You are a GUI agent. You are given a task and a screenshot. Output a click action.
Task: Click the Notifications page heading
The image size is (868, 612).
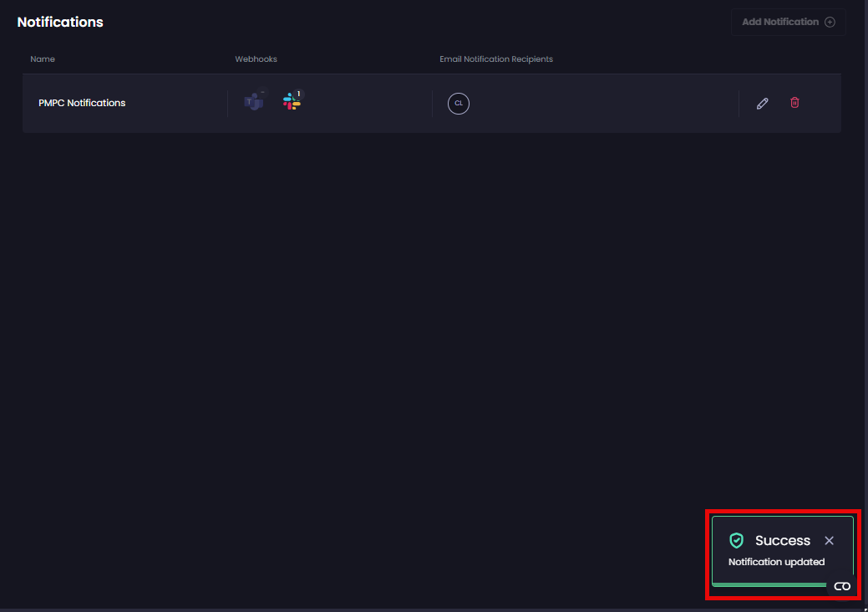pyautogui.click(x=60, y=23)
